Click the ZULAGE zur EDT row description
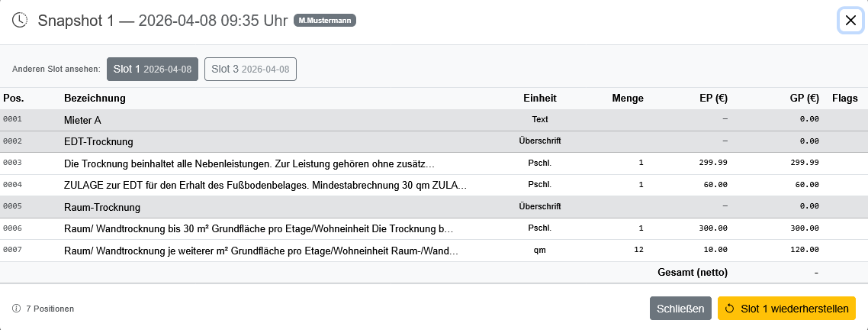 265,186
